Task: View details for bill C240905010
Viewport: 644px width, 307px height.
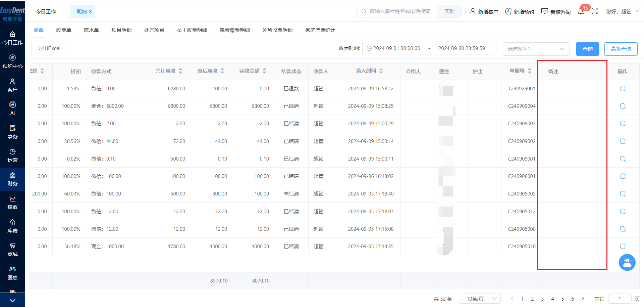Action: click(623, 247)
